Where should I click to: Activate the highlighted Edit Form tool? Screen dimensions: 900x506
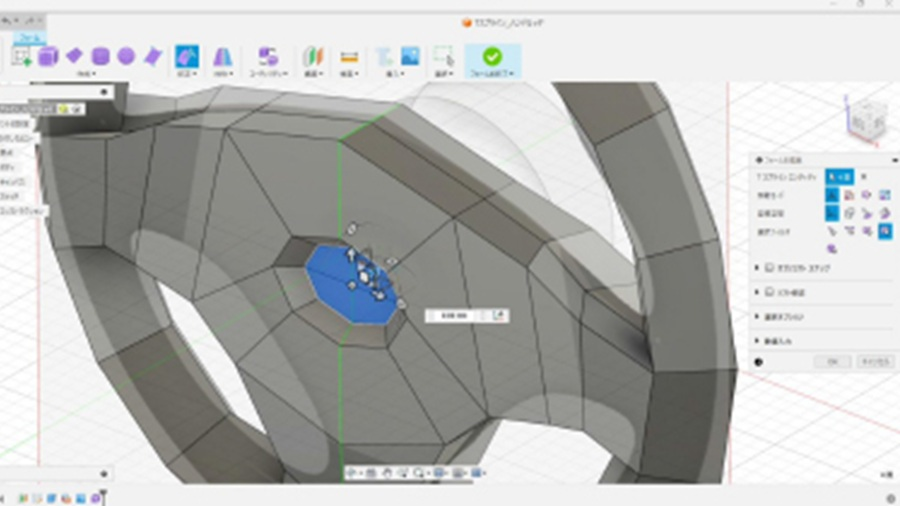click(x=187, y=57)
